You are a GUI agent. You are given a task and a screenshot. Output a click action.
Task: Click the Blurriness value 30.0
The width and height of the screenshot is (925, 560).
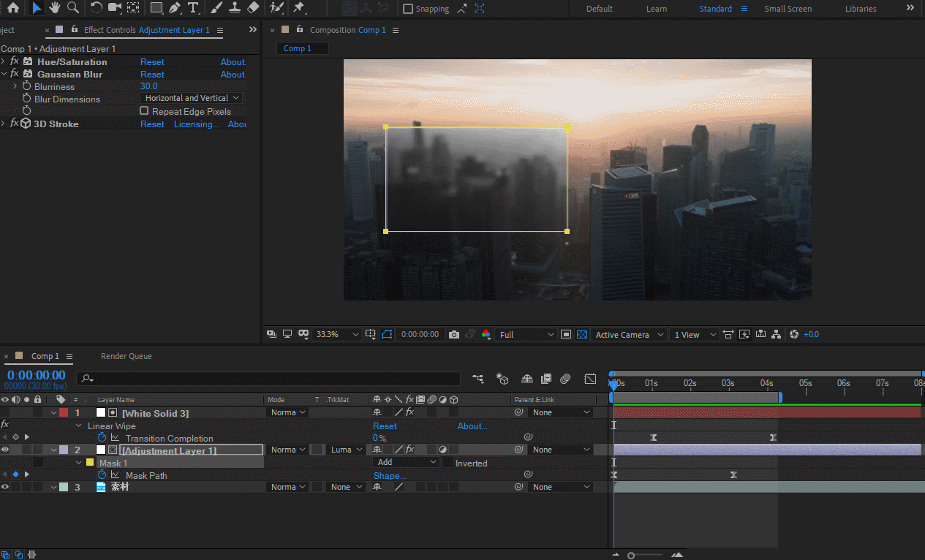[x=148, y=86]
